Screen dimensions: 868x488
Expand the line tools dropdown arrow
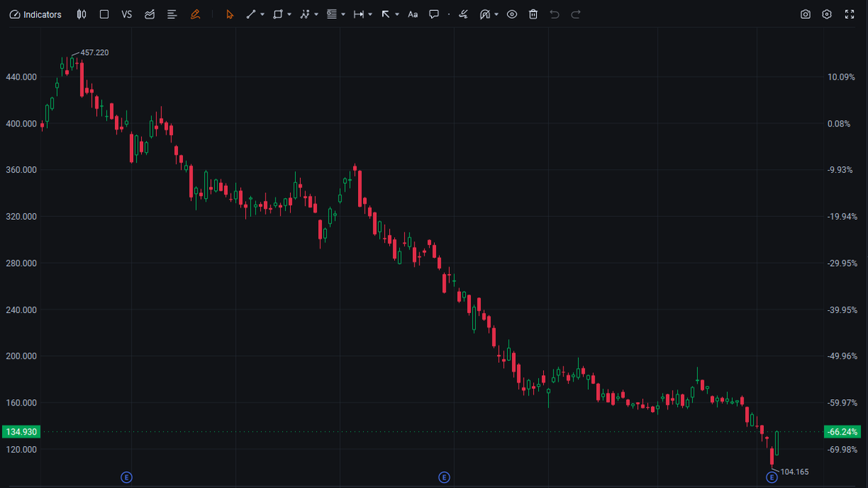(263, 14)
